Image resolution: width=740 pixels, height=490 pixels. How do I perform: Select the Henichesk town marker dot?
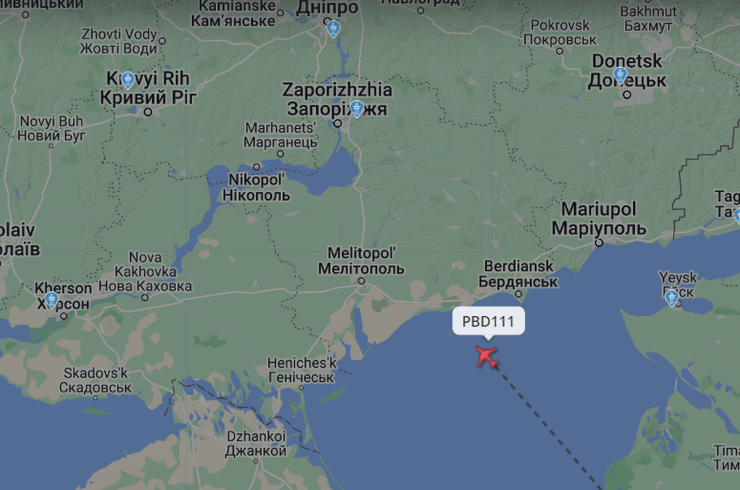click(301, 388)
